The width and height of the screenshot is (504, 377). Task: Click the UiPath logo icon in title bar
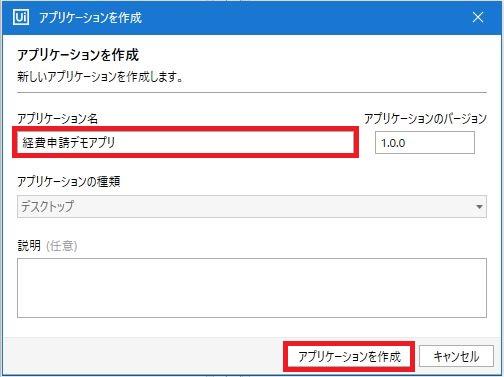pyautogui.click(x=21, y=17)
